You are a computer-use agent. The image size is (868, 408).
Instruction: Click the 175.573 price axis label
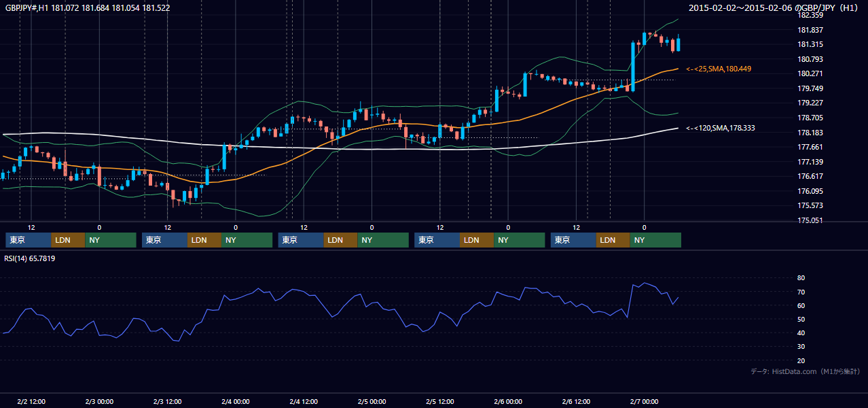(810, 205)
